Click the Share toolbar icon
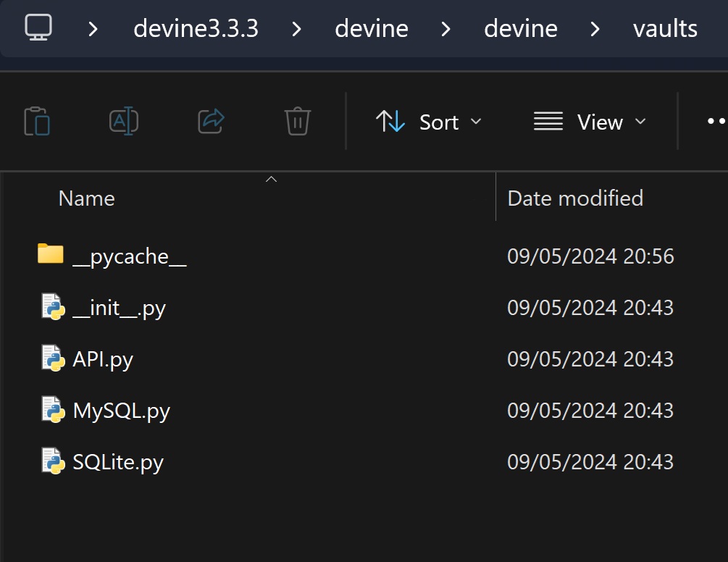 pyautogui.click(x=212, y=121)
